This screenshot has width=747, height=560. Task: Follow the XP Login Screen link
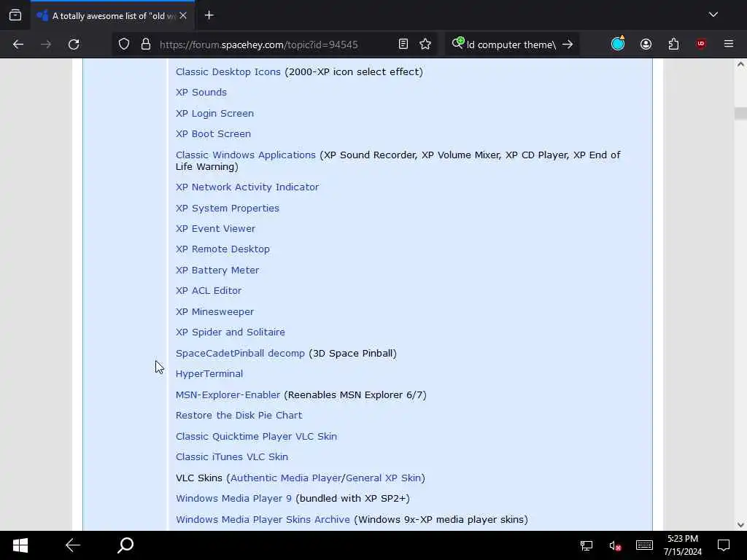(x=214, y=113)
